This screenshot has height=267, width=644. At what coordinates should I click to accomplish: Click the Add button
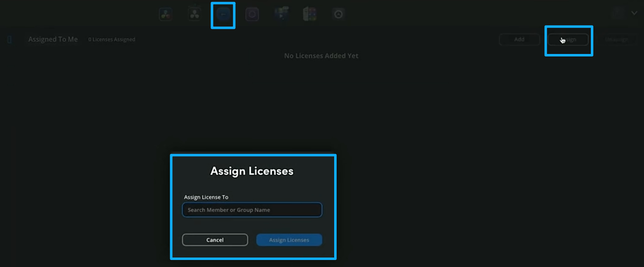coord(519,39)
